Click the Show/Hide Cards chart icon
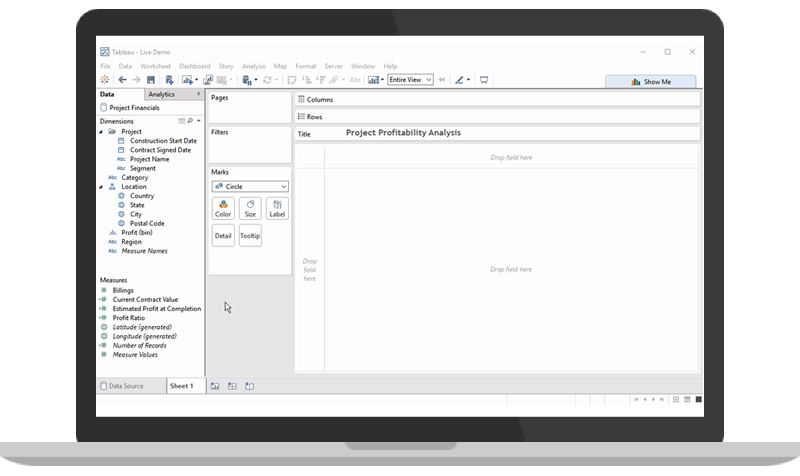Viewport: 800px width, 476px height. pos(374,80)
